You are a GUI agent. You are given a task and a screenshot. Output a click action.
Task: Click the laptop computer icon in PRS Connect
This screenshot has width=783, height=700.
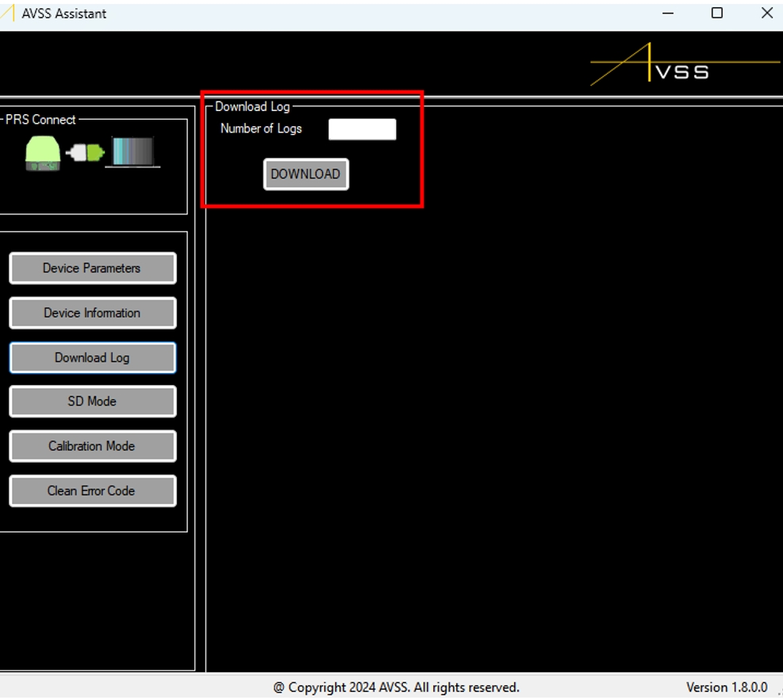[132, 152]
